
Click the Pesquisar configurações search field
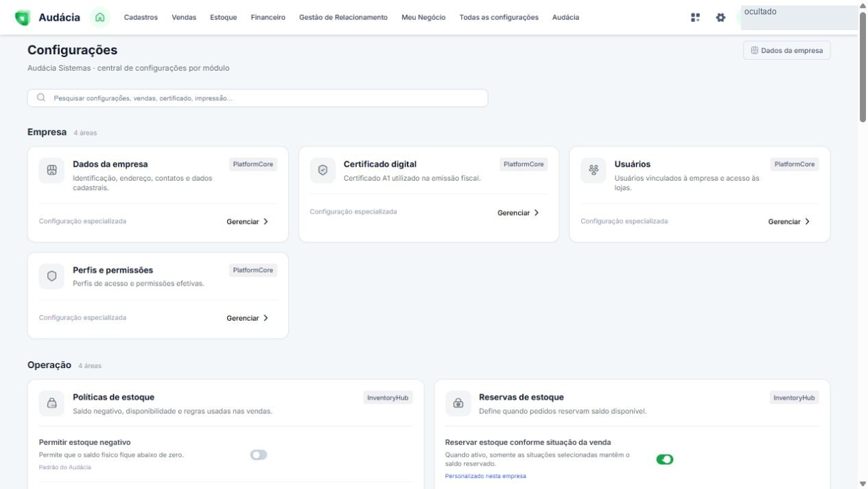pos(257,98)
